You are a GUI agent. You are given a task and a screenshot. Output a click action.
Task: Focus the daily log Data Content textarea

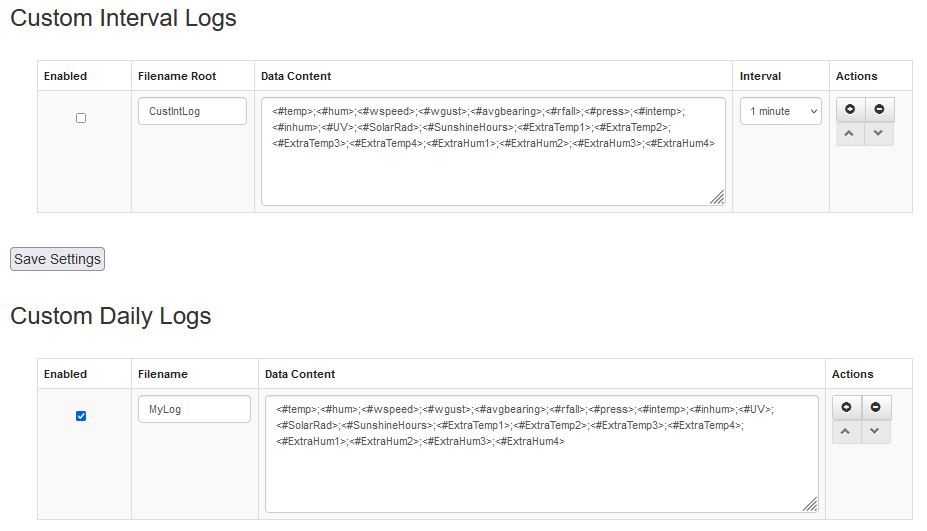click(x=541, y=470)
